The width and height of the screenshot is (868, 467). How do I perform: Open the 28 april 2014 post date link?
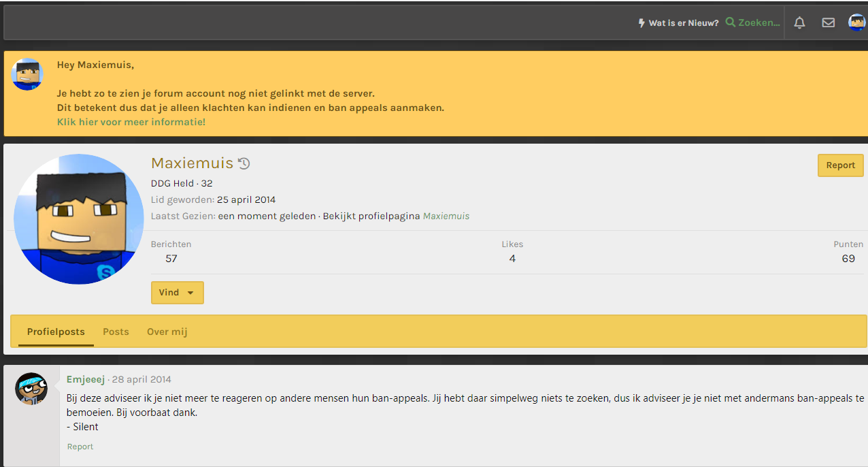[141, 379]
